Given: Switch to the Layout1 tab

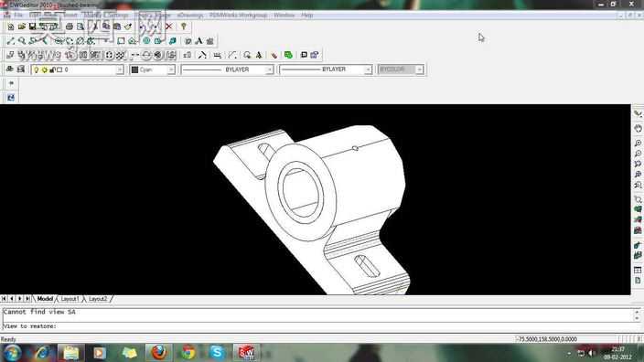Looking at the screenshot, I should coord(70,299).
